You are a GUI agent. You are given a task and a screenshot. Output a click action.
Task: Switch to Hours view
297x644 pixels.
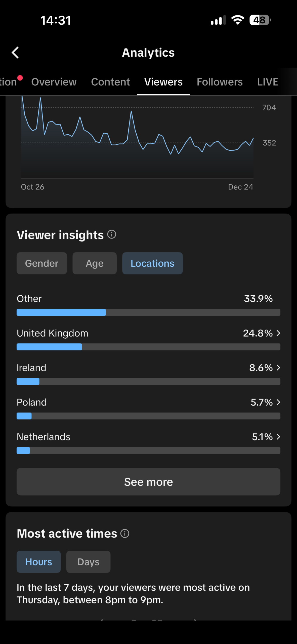[38, 562]
